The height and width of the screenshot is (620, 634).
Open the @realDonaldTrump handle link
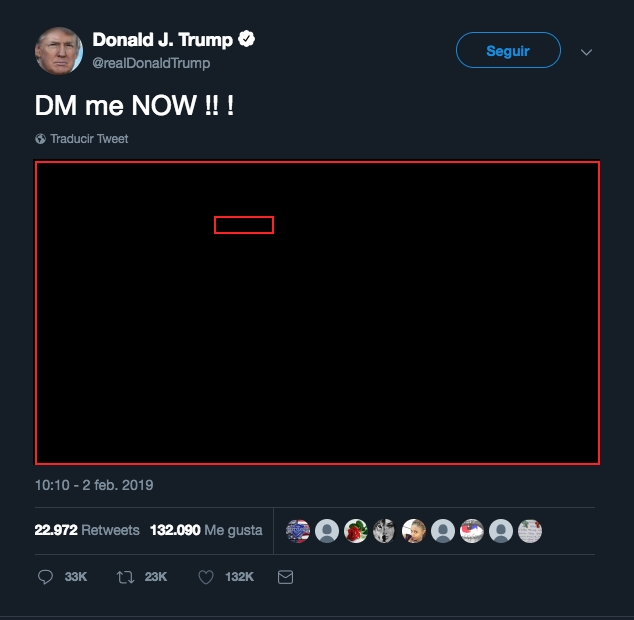[x=151, y=63]
